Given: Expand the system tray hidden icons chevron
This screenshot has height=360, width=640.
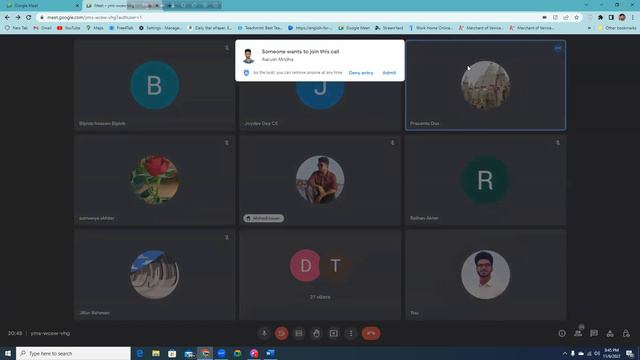Looking at the screenshot, I should (565, 353).
